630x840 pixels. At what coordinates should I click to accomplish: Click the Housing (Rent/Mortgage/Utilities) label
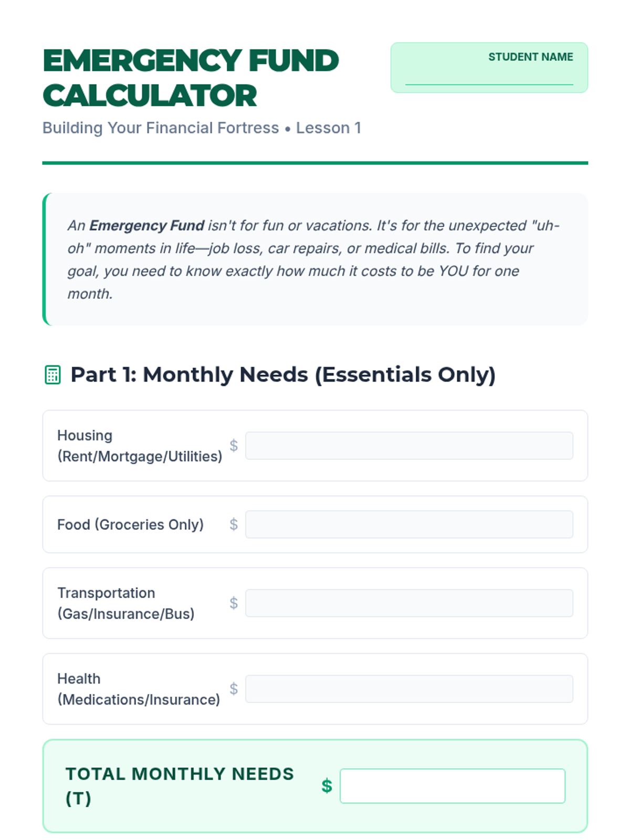[139, 446]
